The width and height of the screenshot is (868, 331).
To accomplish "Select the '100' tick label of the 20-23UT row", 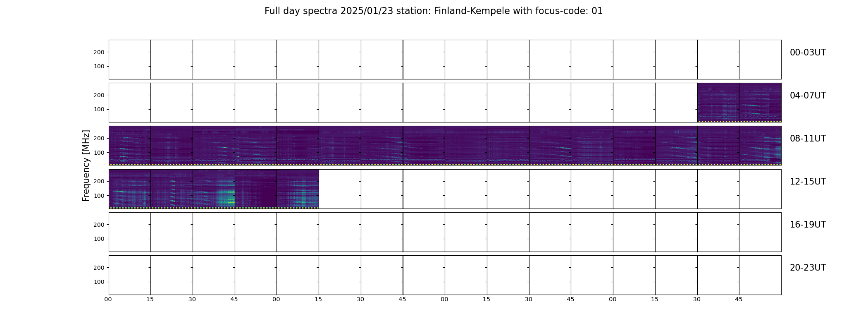I will point(99,282).
